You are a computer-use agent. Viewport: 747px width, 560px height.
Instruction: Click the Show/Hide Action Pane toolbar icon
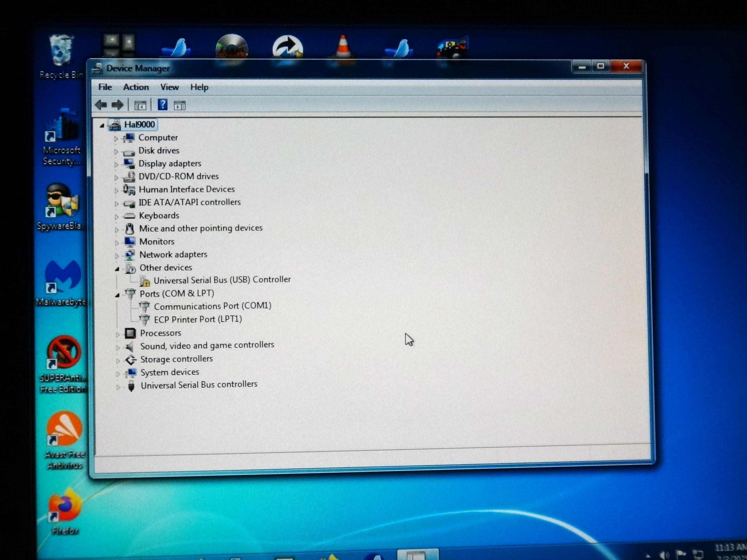coord(180,106)
